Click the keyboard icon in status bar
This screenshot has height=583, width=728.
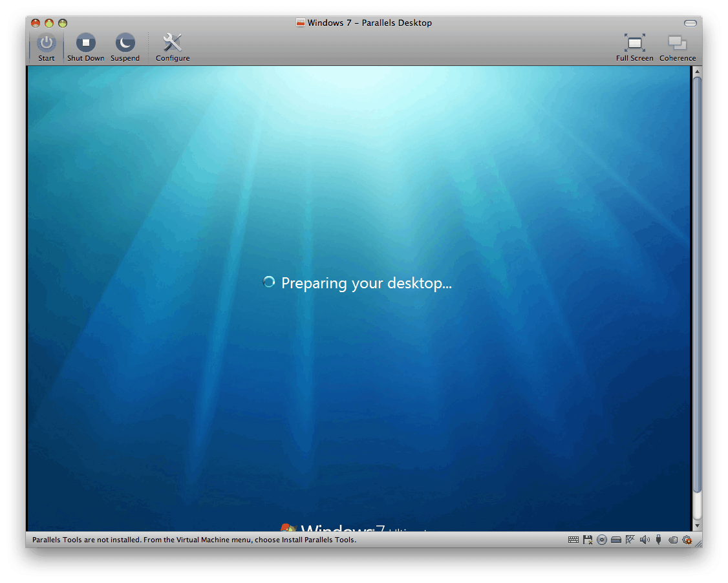(x=573, y=540)
